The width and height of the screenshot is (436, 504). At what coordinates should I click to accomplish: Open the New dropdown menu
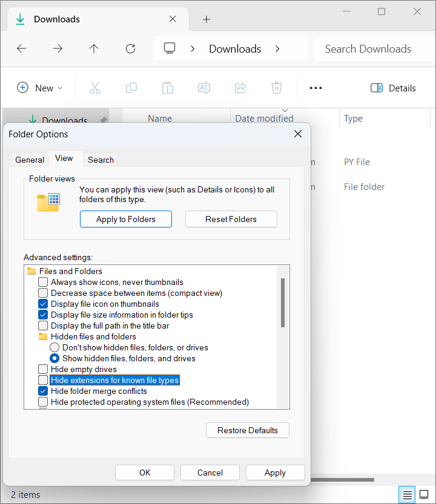[x=39, y=88]
